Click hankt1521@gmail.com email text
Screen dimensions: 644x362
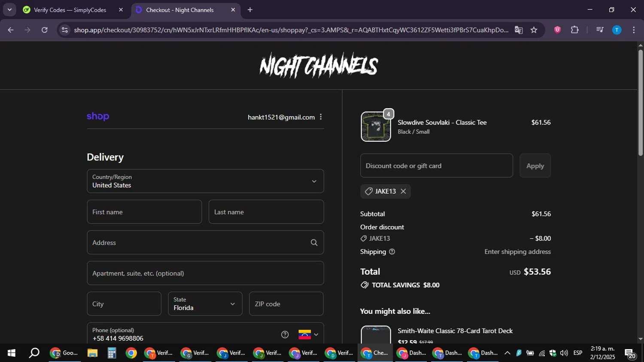tap(281, 117)
